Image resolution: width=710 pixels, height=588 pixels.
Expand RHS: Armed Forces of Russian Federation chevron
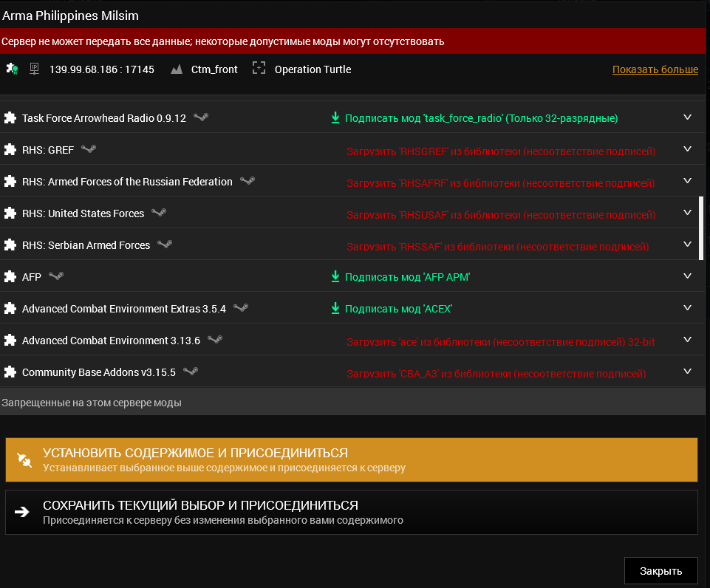(687, 180)
